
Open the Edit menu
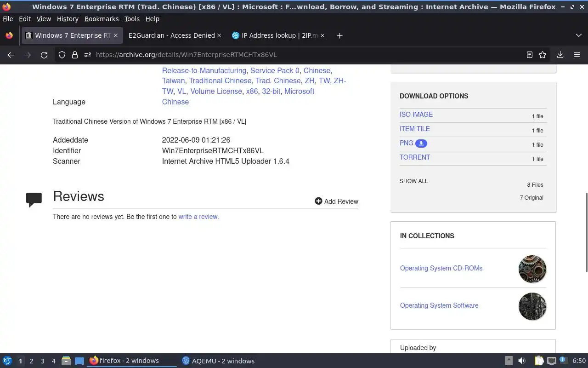pyautogui.click(x=25, y=19)
